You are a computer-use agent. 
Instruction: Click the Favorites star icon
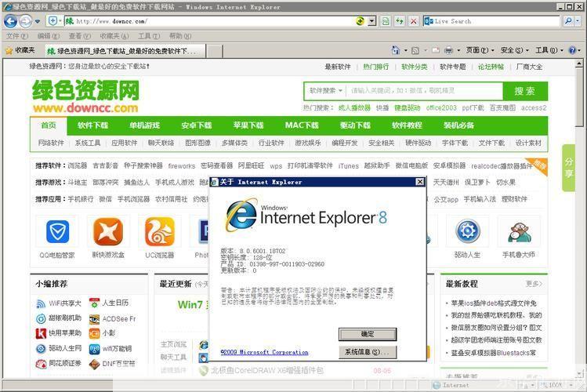(x=9, y=50)
